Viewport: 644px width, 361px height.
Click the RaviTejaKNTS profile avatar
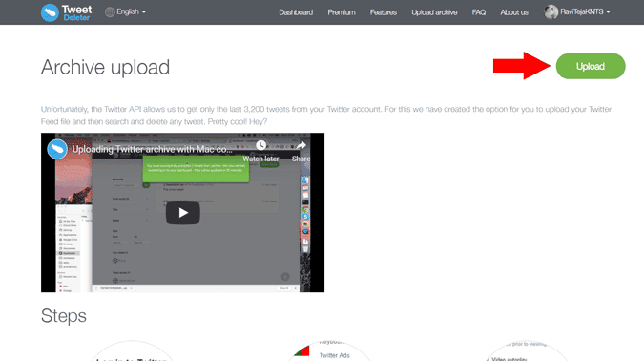tap(551, 11)
